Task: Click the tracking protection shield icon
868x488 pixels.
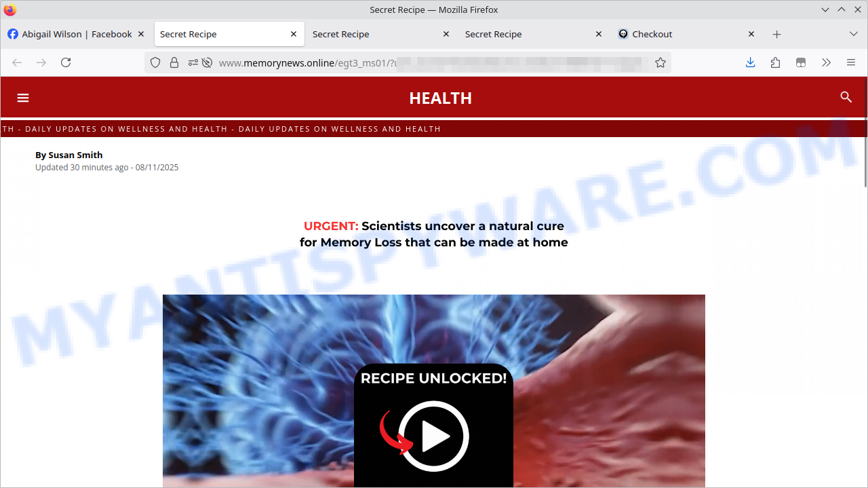Action: [x=155, y=62]
